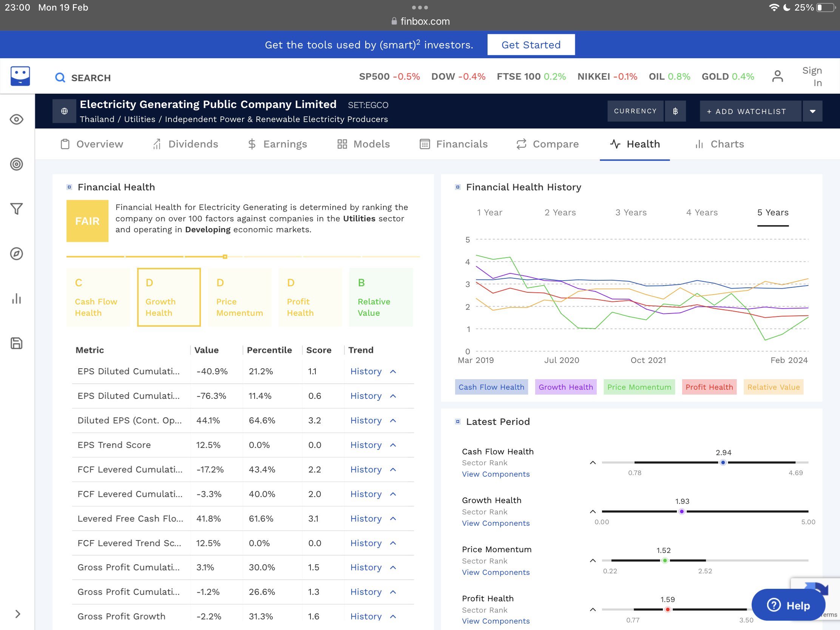The width and height of the screenshot is (840, 630).
Task: Show 2 Years health history
Action: tap(560, 213)
